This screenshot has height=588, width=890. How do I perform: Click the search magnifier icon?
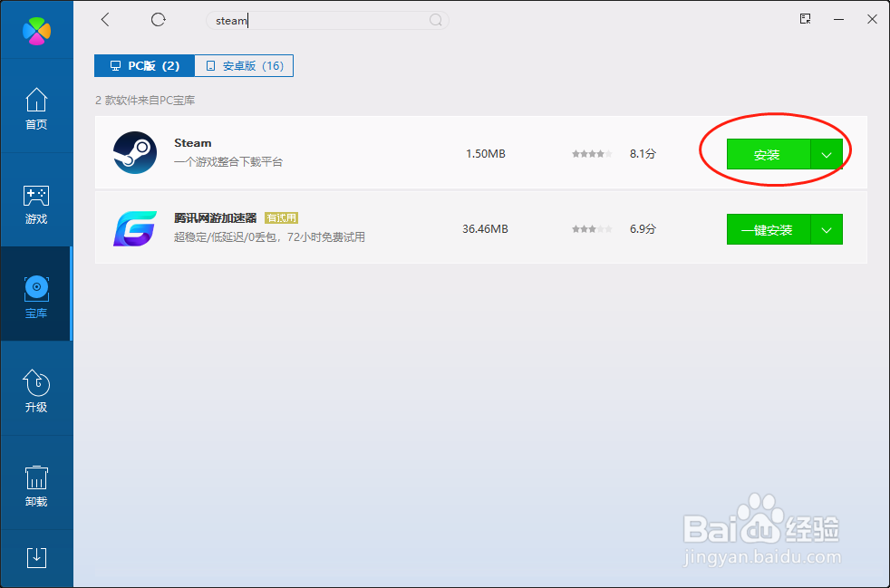tap(435, 21)
